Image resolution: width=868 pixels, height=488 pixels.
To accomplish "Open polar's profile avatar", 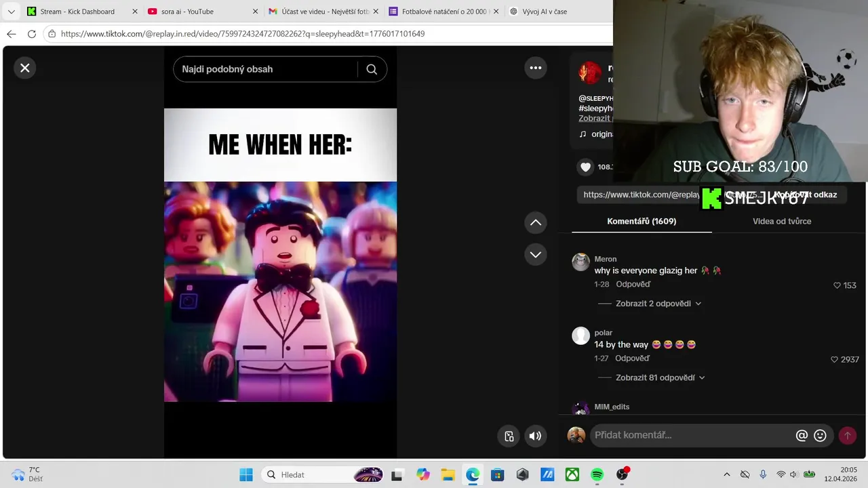I will click(581, 336).
